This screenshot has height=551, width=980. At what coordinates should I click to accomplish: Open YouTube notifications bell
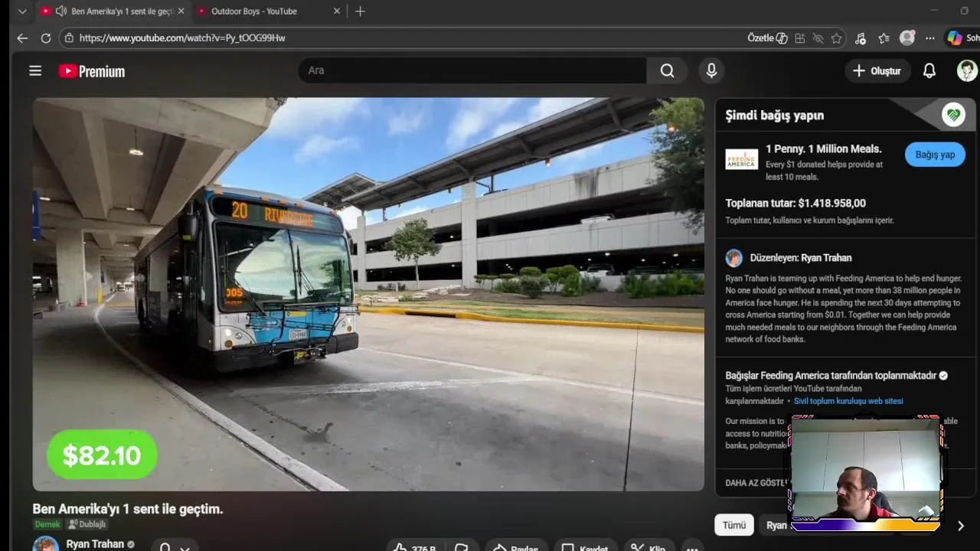point(929,70)
